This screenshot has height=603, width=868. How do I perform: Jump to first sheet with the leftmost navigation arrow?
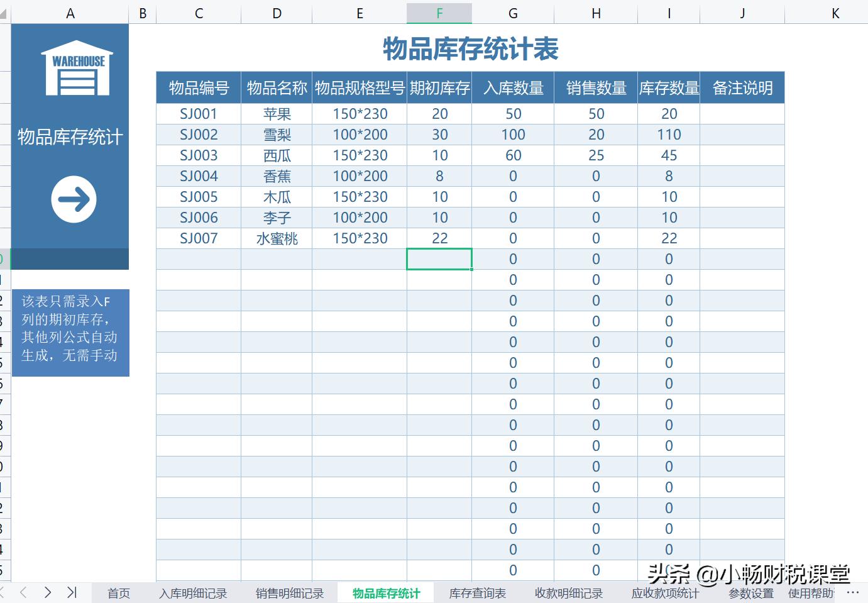click(5, 592)
